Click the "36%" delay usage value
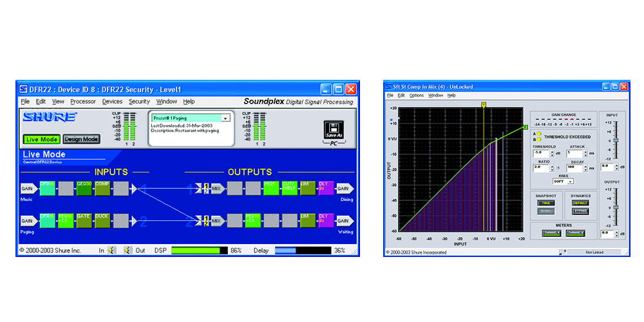The image size is (644, 322). (340, 251)
